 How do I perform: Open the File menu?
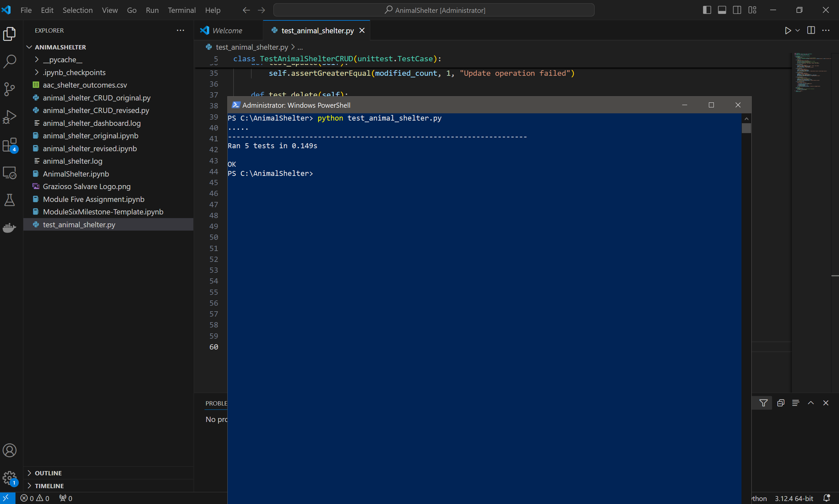pyautogui.click(x=26, y=10)
